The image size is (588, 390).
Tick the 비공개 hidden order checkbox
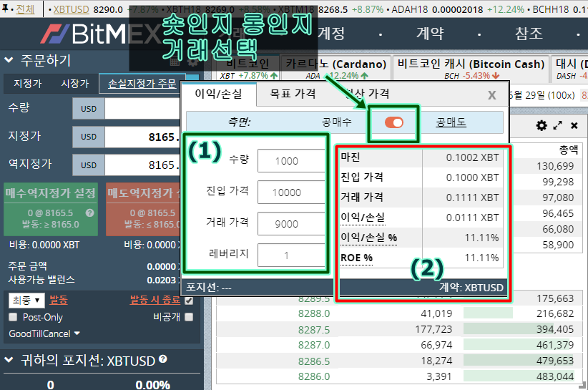189,317
